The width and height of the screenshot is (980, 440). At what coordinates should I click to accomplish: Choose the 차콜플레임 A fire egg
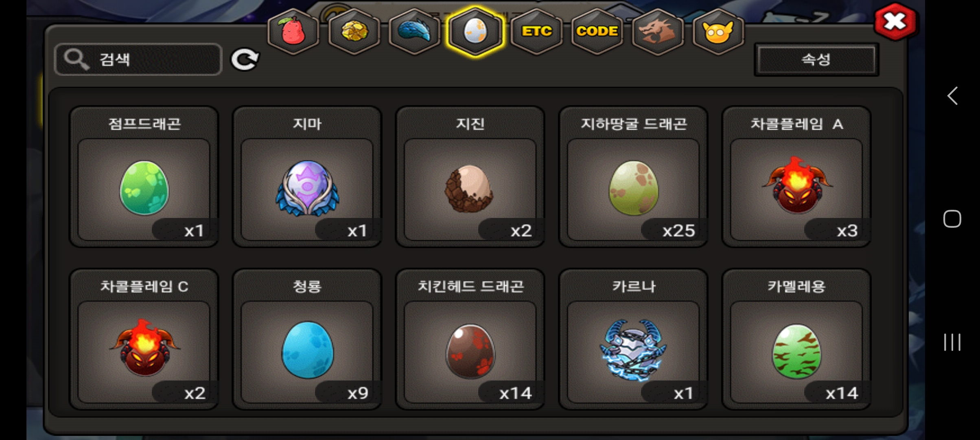(x=796, y=177)
